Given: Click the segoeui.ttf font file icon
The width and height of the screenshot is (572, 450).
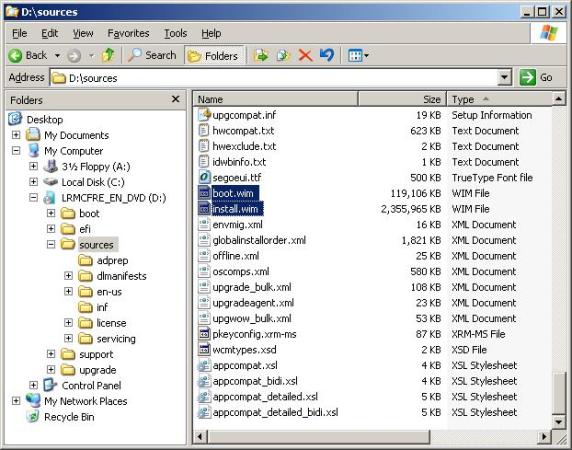Looking at the screenshot, I should [x=204, y=178].
